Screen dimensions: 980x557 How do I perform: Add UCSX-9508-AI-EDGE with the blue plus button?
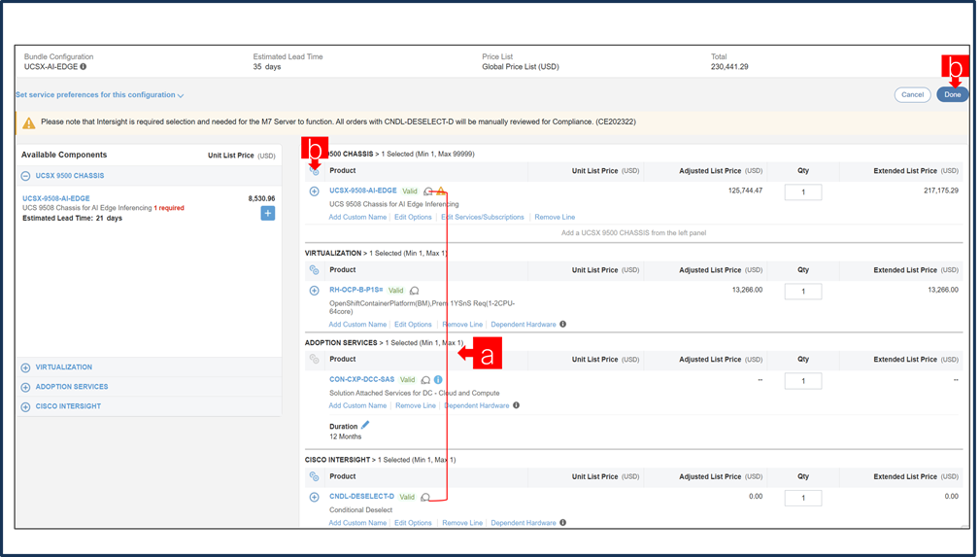pyautogui.click(x=267, y=214)
